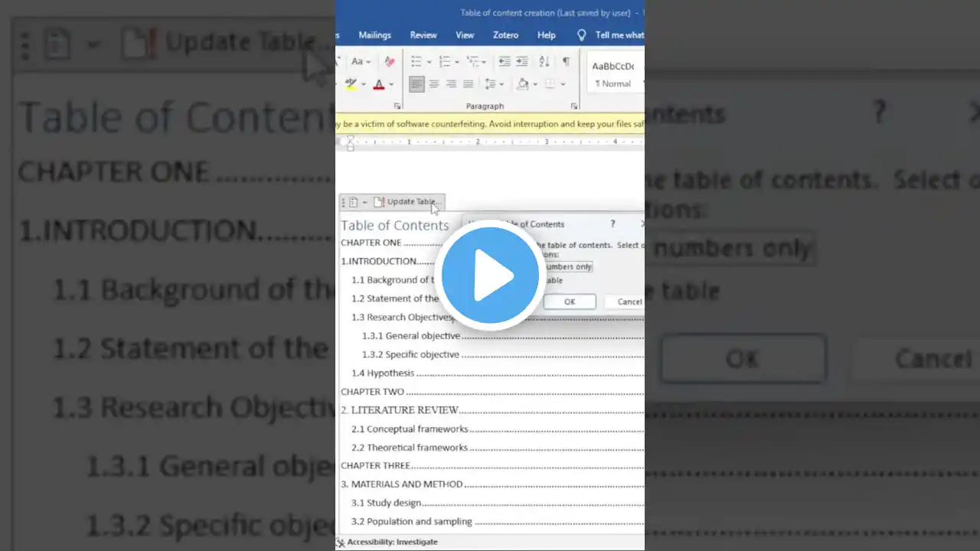Expand the multilevel list dropdown arrow

(485, 61)
